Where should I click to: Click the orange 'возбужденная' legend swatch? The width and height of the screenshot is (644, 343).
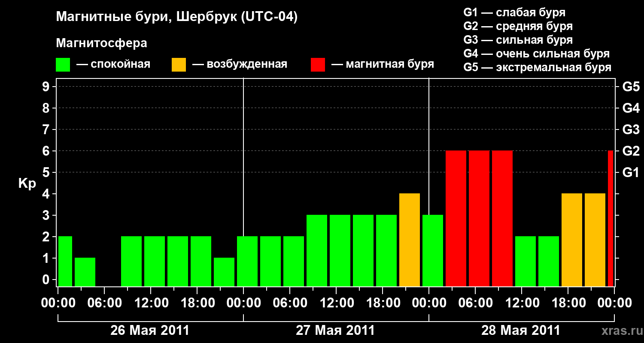coord(179,65)
